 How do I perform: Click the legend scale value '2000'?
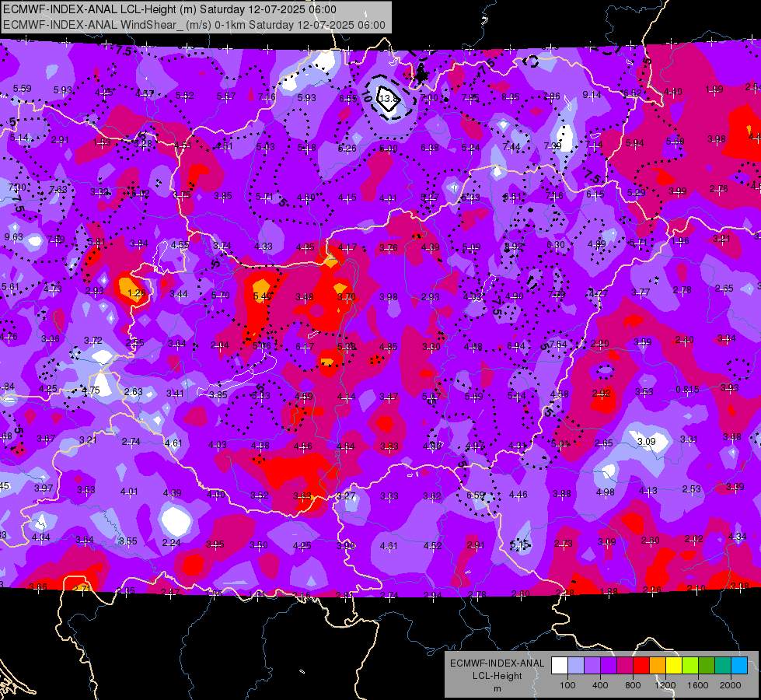click(731, 685)
